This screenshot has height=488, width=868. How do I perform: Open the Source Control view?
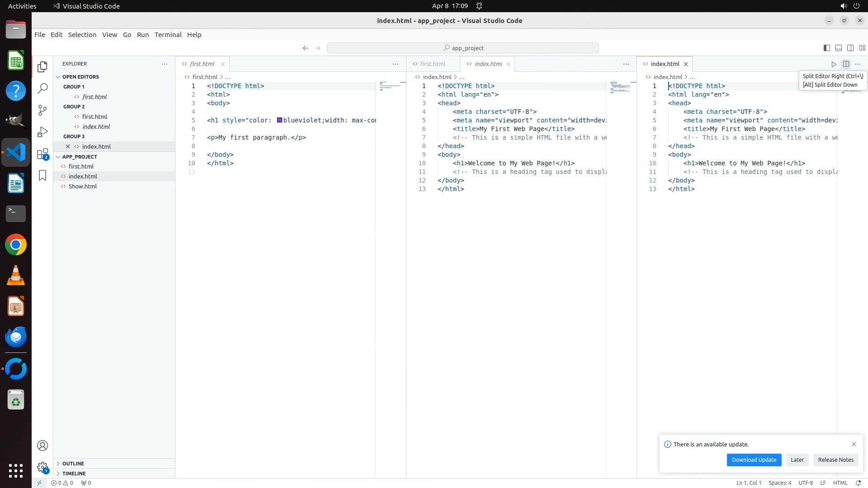click(42, 110)
